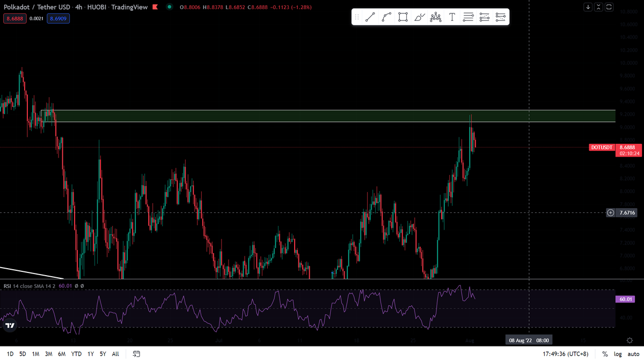This screenshot has width=644, height=362.
Task: Set chart range to 1Y
Action: [x=90, y=354]
